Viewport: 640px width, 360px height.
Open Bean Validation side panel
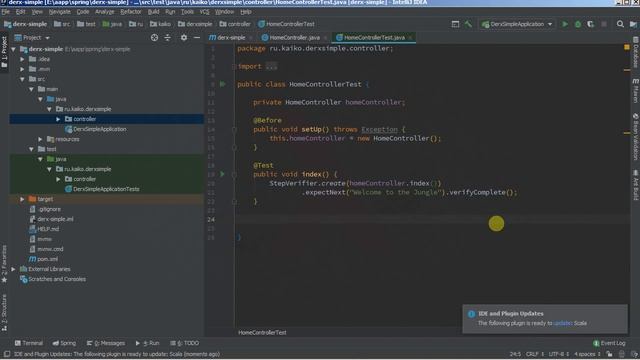pyautogui.click(x=636, y=137)
